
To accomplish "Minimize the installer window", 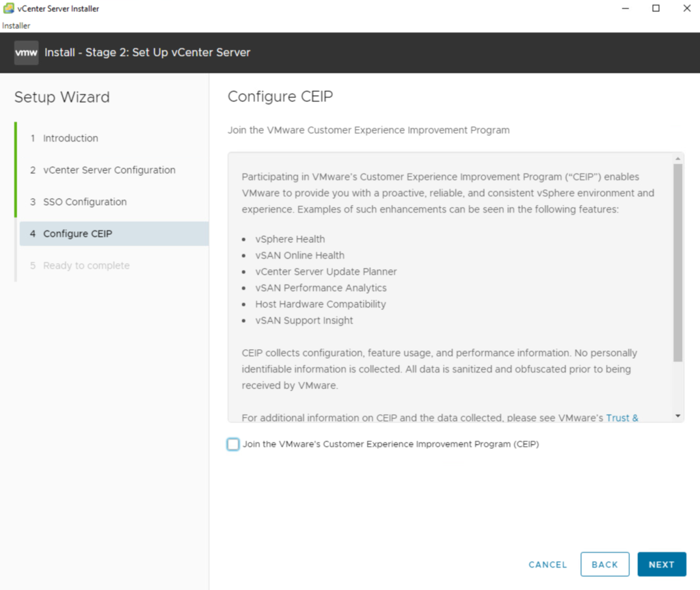I will pos(625,8).
